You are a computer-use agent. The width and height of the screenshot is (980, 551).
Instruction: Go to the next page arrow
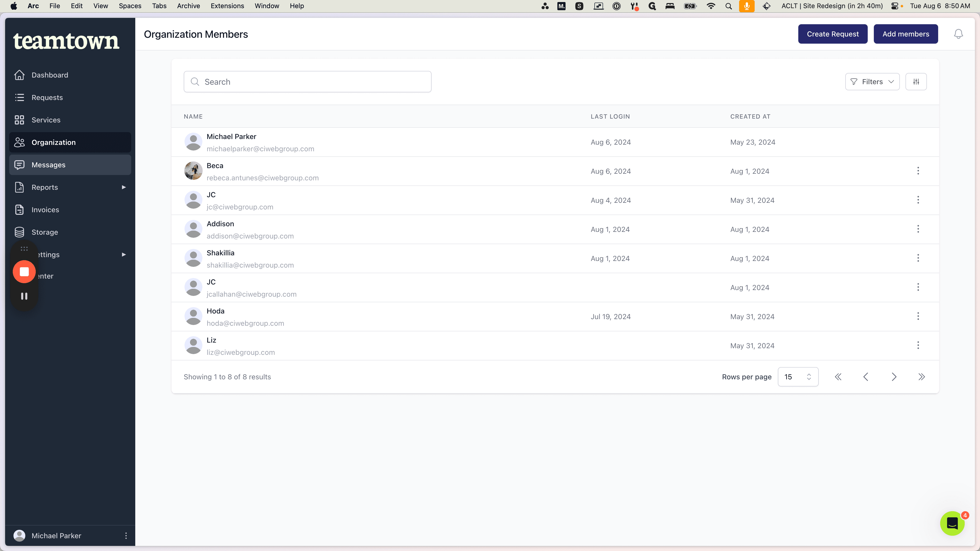[894, 377]
